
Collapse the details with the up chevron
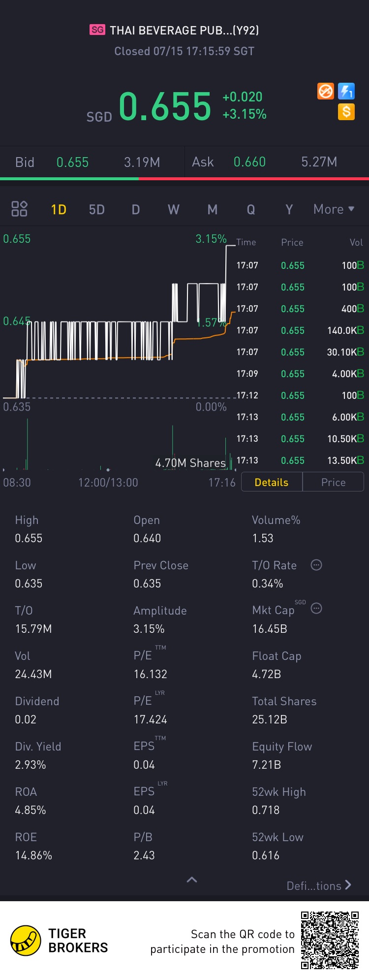192,880
